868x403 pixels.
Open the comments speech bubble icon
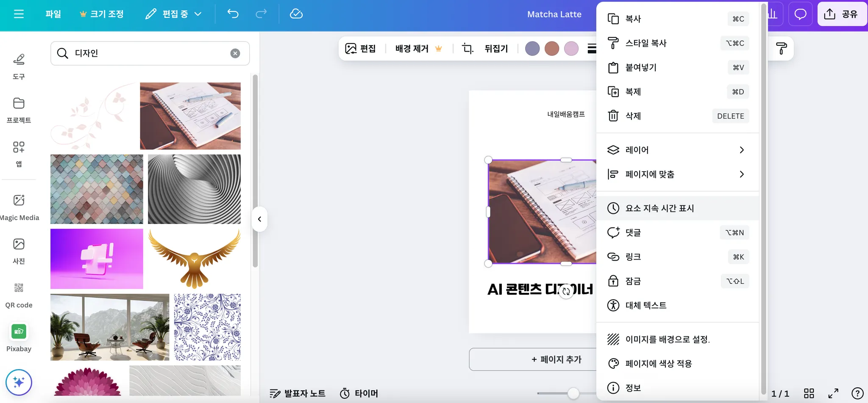coord(800,14)
